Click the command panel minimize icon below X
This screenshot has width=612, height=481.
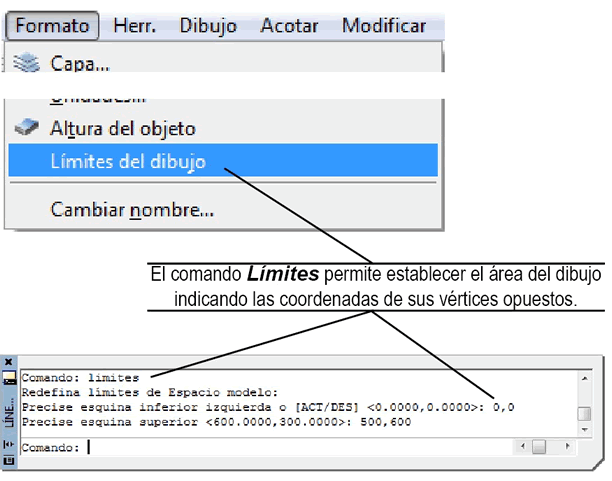click(x=8, y=379)
